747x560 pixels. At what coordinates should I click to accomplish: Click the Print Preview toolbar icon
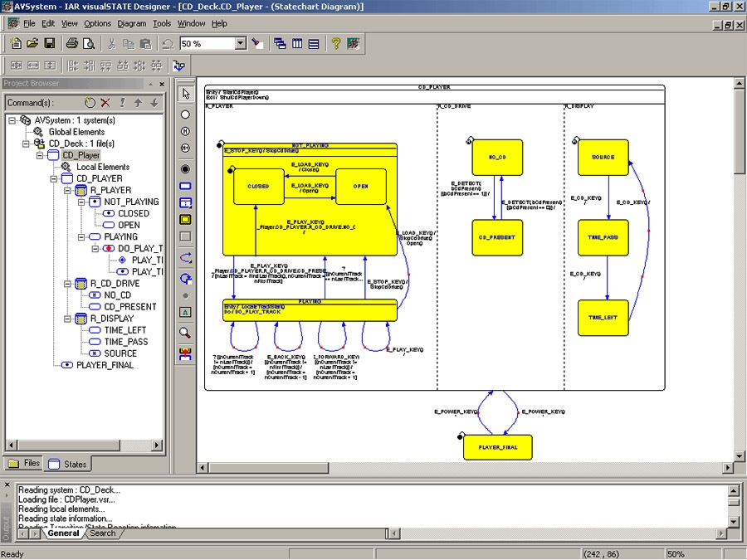click(x=89, y=43)
